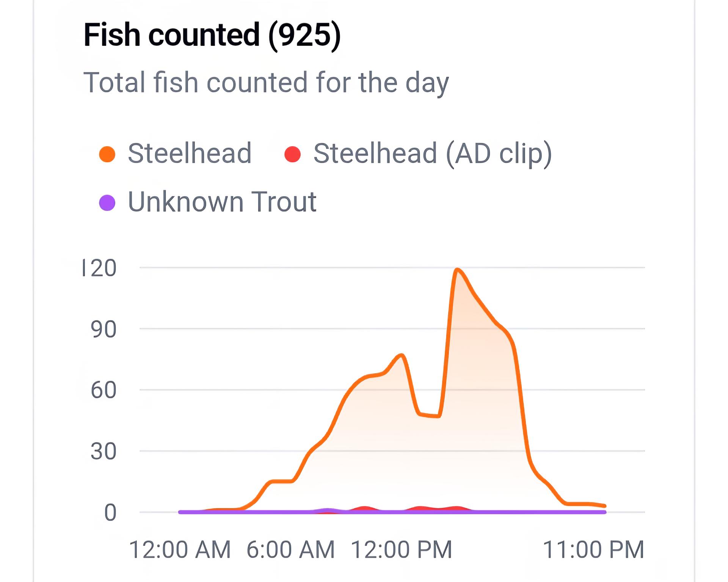Click the smaller Steelhead peak before the dip

tap(402, 355)
